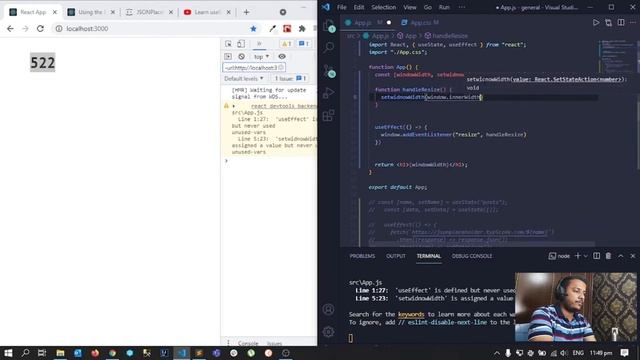Open the react devtools backend source link

[283, 106]
